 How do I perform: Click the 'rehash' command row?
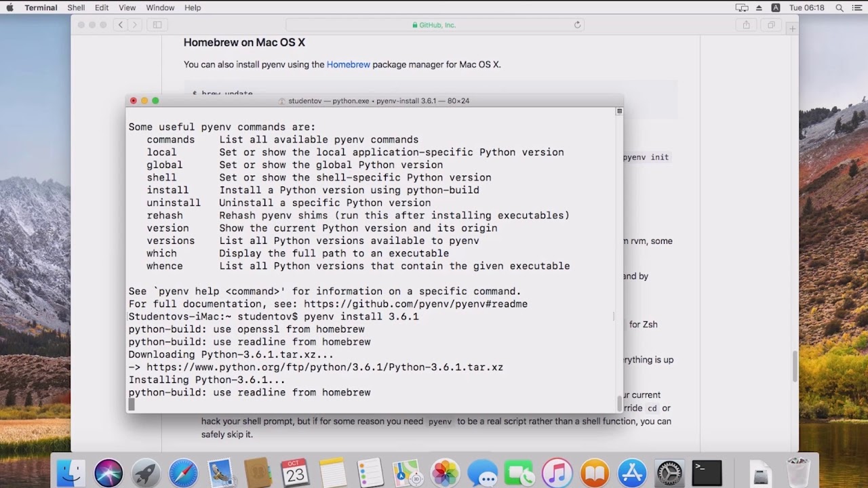pyautogui.click(x=358, y=216)
